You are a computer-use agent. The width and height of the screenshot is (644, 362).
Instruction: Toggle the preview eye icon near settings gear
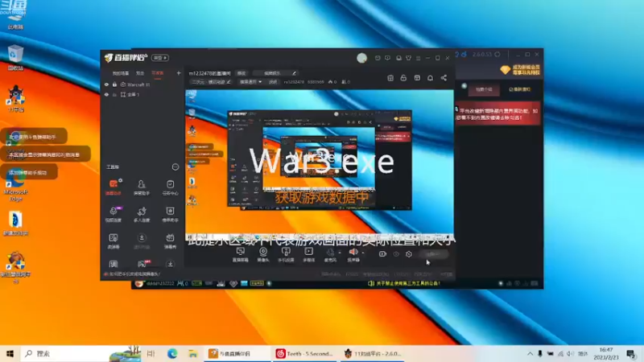pos(396,254)
